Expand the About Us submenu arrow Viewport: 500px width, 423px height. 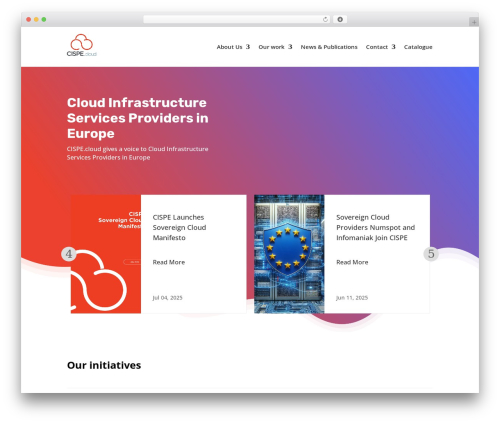248,47
